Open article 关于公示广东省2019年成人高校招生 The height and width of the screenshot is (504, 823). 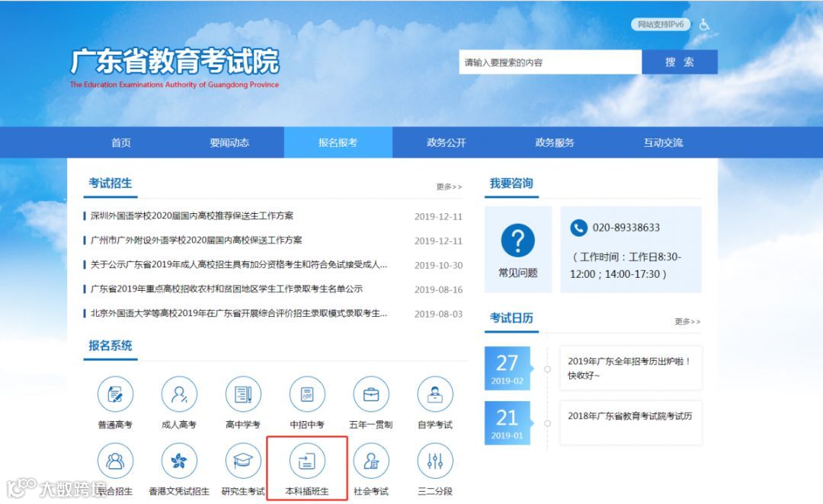(239, 264)
